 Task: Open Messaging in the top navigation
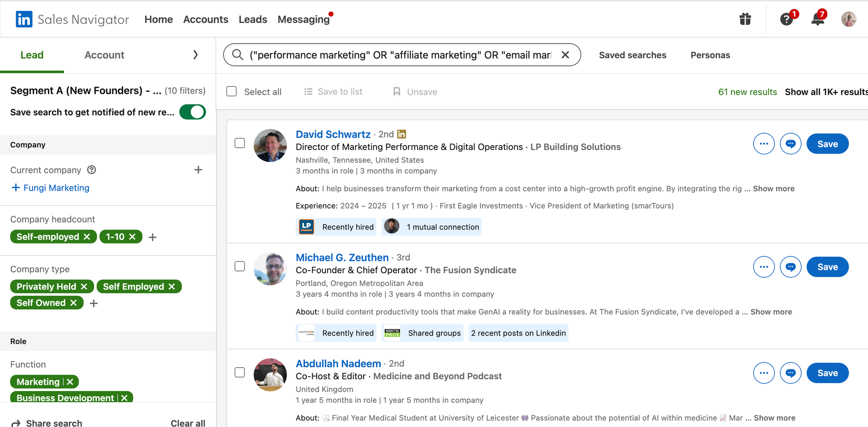point(303,20)
